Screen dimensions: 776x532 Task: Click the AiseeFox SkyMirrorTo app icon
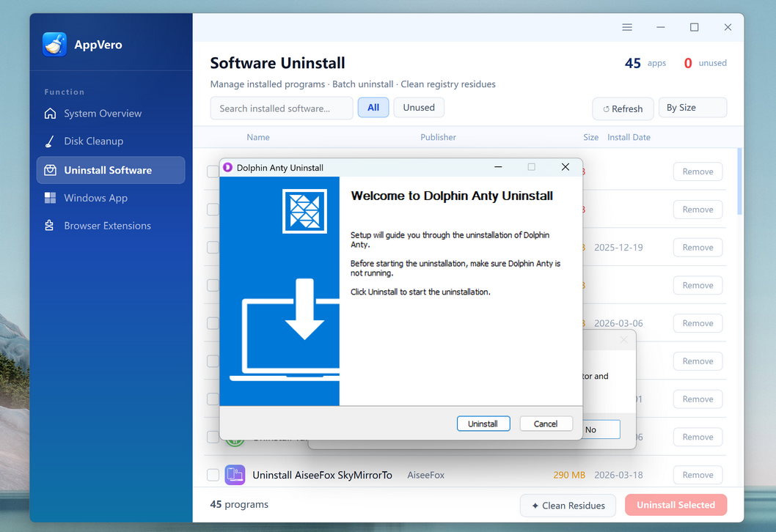click(x=235, y=475)
